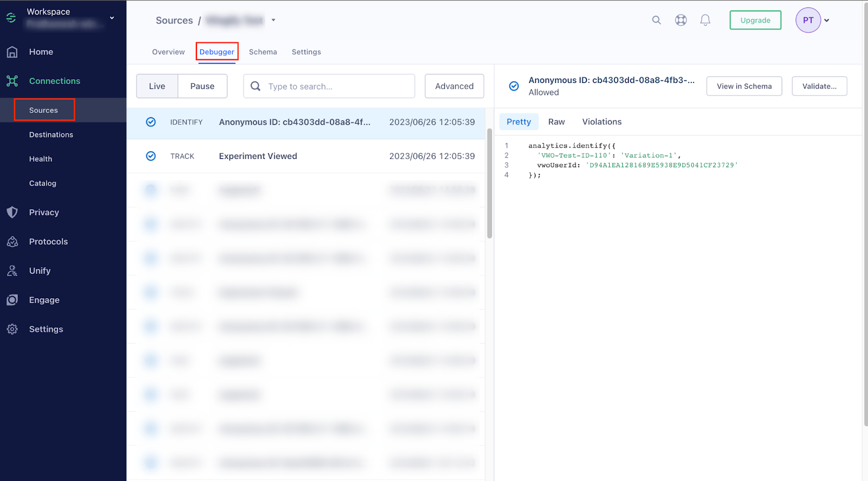Open Engage menu label
Viewport: 868px width, 481px height.
tap(44, 300)
